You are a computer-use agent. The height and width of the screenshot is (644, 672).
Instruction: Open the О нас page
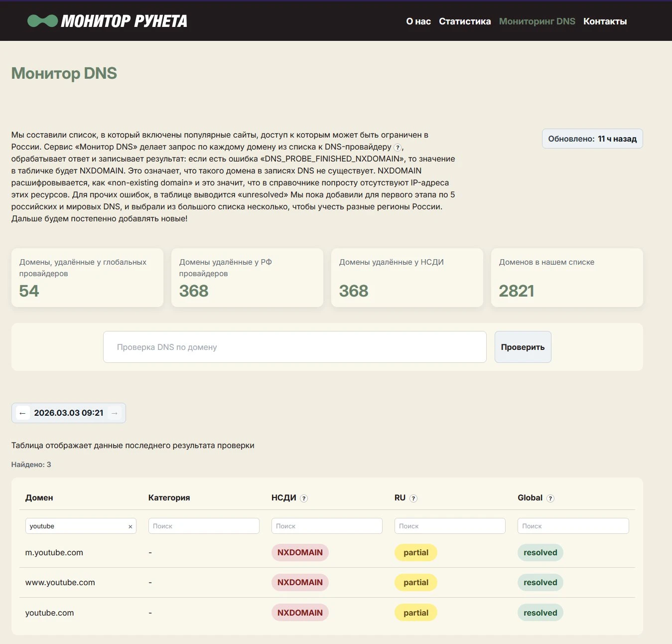[418, 21]
